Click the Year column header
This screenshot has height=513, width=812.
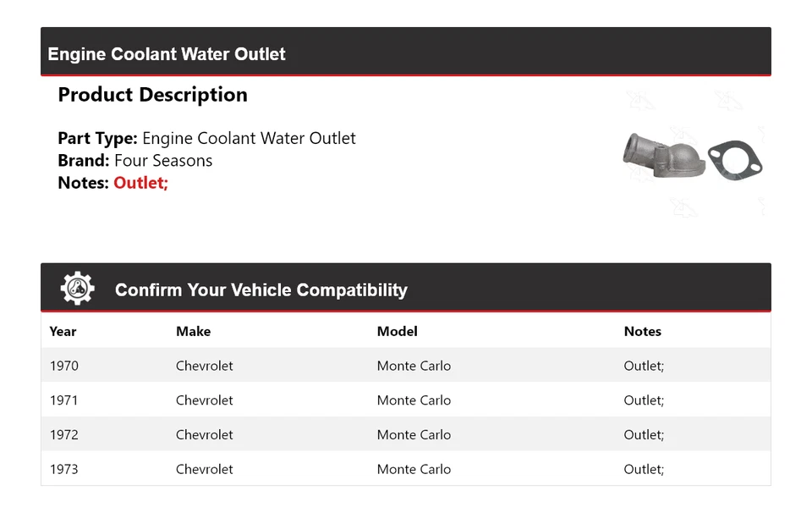click(63, 331)
